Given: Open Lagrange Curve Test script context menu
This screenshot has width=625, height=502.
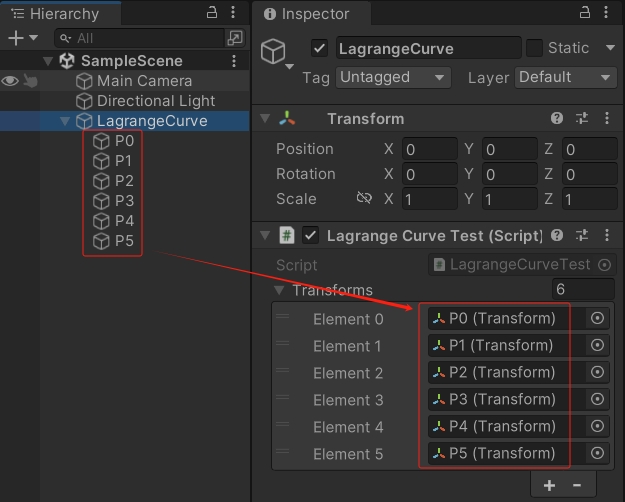Looking at the screenshot, I should (x=607, y=236).
